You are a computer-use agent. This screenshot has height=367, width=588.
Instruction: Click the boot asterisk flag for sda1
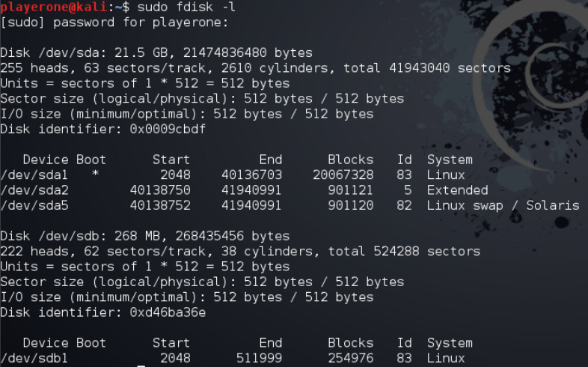[x=95, y=175]
